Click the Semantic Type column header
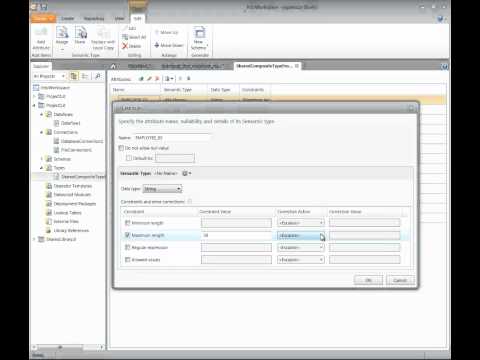Viewport: 480px width, 360px height. 183,90
